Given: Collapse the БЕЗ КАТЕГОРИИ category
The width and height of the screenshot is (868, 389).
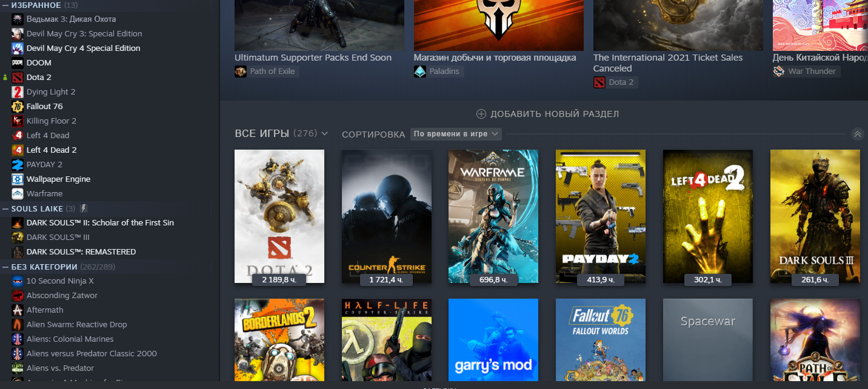Looking at the screenshot, I should [5, 267].
